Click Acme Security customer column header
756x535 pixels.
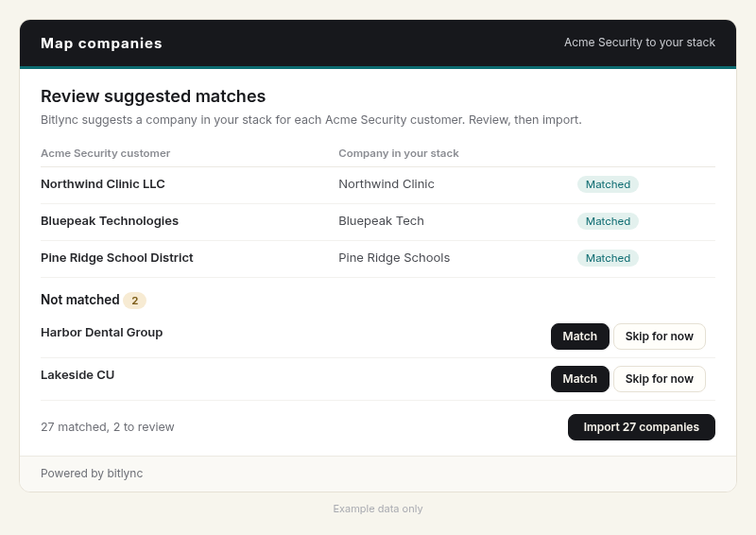point(105,153)
